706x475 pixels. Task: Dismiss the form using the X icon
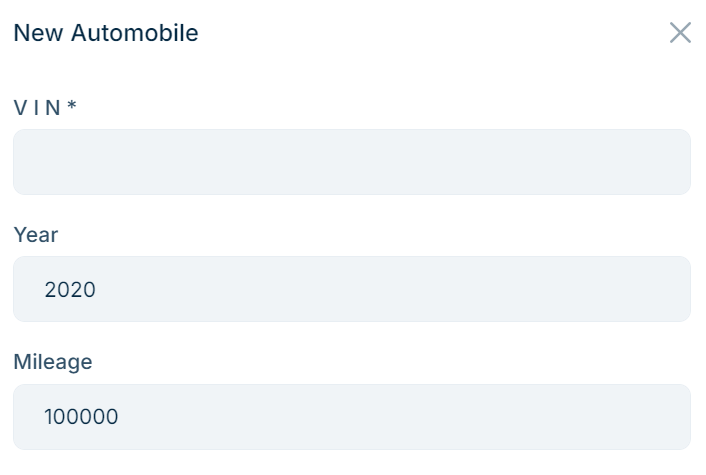point(680,33)
